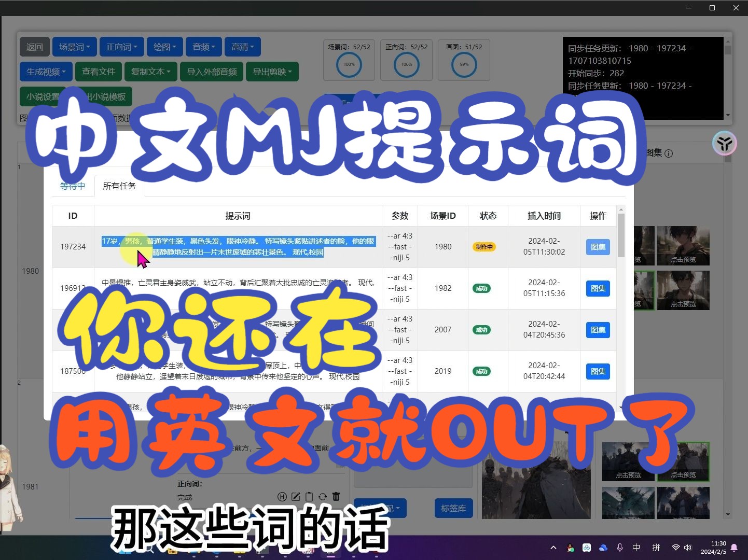Click the microphone tray icon
The width and height of the screenshot is (748, 560).
[x=620, y=548]
